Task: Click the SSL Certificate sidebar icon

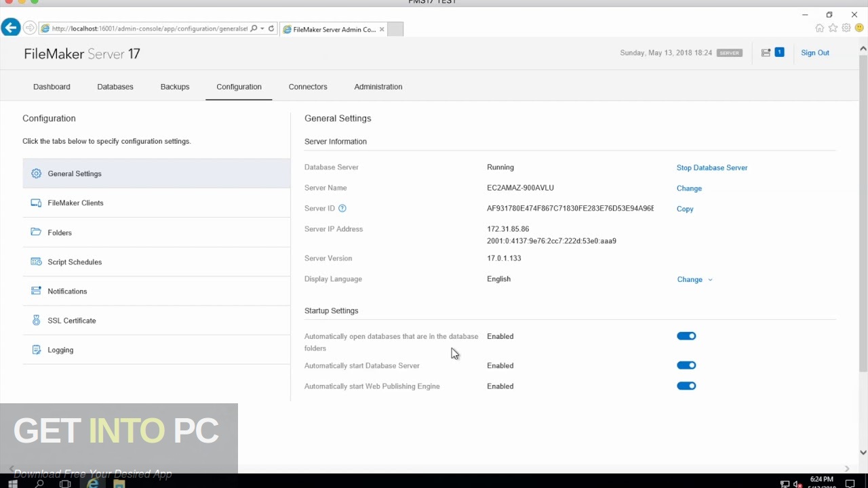Action: click(36, 320)
